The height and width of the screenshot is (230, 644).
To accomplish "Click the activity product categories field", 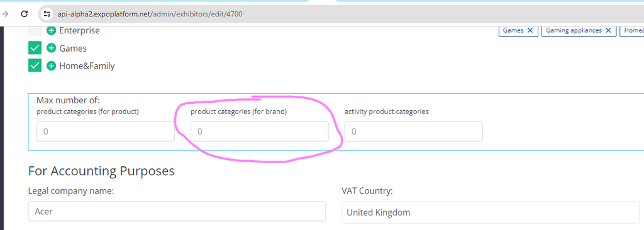I will point(414,132).
